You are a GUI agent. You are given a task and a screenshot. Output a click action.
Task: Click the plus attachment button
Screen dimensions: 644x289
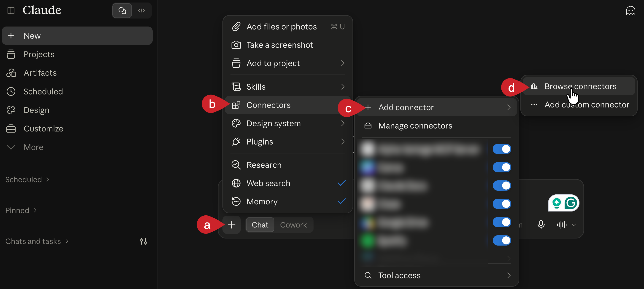tap(232, 225)
